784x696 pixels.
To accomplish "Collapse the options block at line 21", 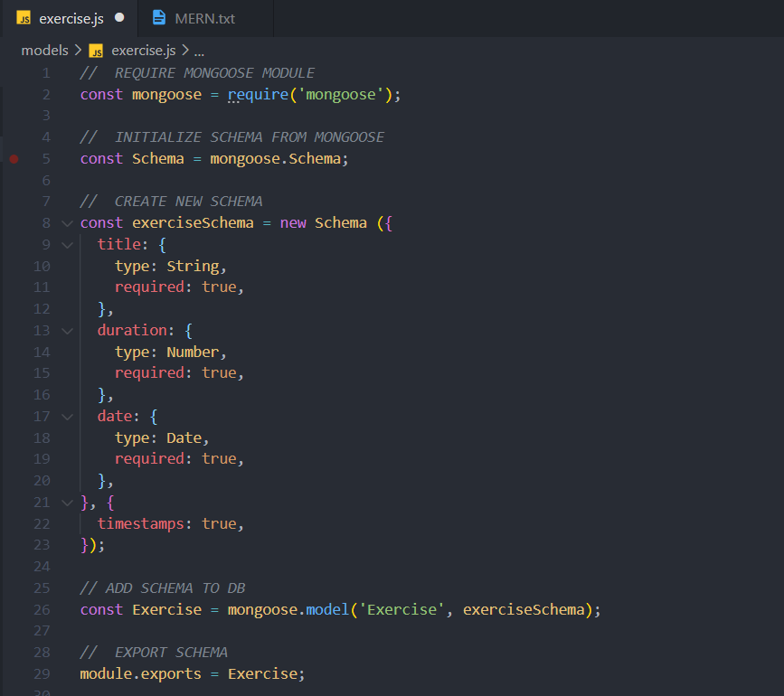I will pyautogui.click(x=66, y=503).
